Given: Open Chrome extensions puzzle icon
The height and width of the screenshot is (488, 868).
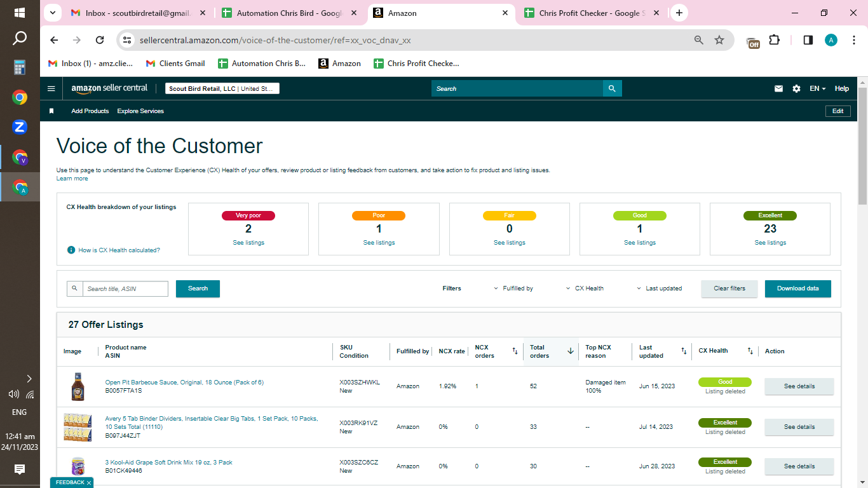Looking at the screenshot, I should point(774,40).
